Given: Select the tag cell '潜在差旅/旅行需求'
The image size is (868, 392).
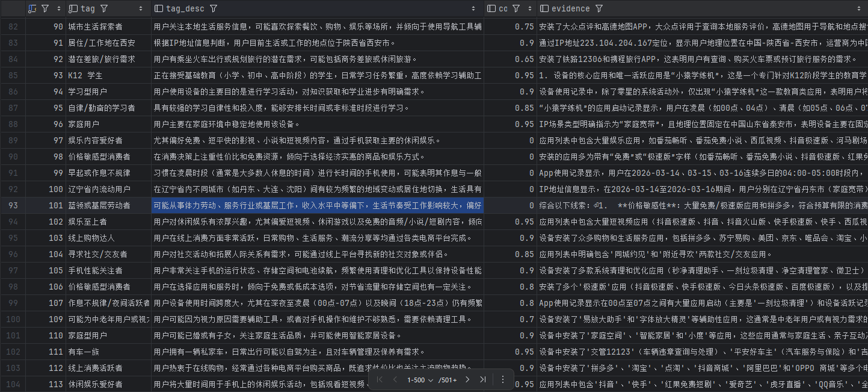Looking at the screenshot, I should [108, 59].
